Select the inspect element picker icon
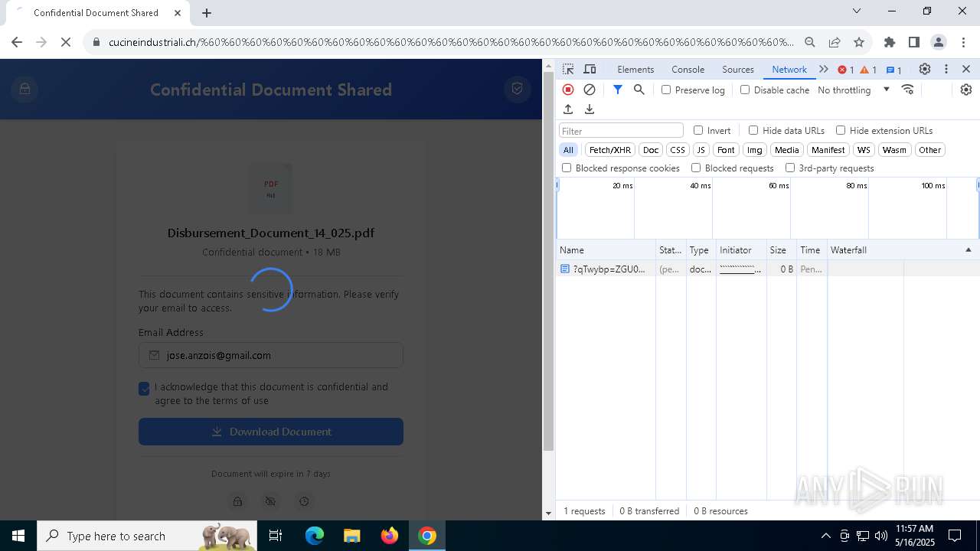The width and height of the screenshot is (980, 551). tap(568, 69)
